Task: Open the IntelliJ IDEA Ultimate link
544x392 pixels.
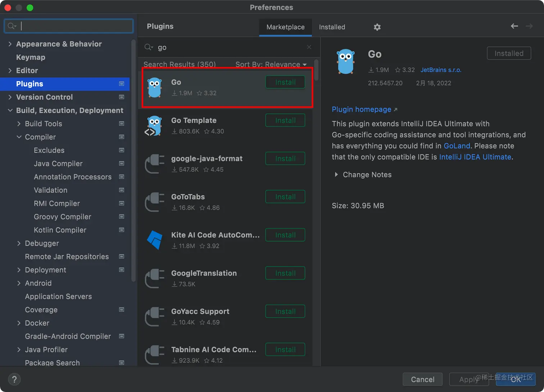Action: 475,157
